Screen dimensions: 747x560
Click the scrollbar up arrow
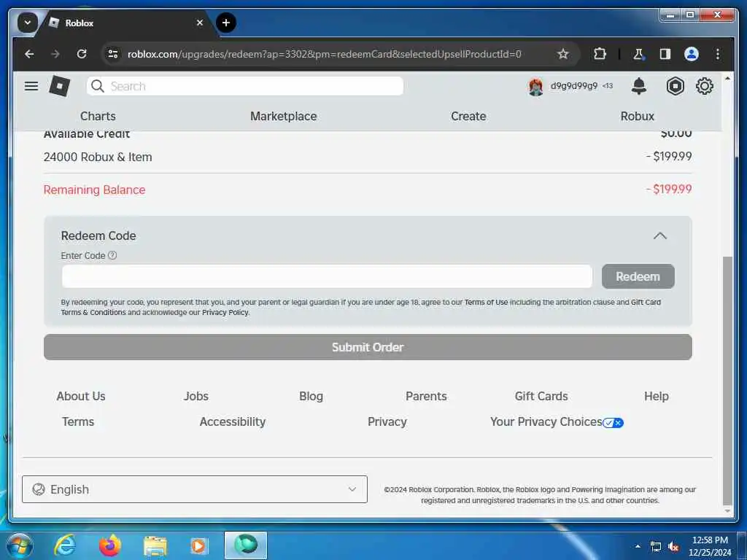coord(727,78)
